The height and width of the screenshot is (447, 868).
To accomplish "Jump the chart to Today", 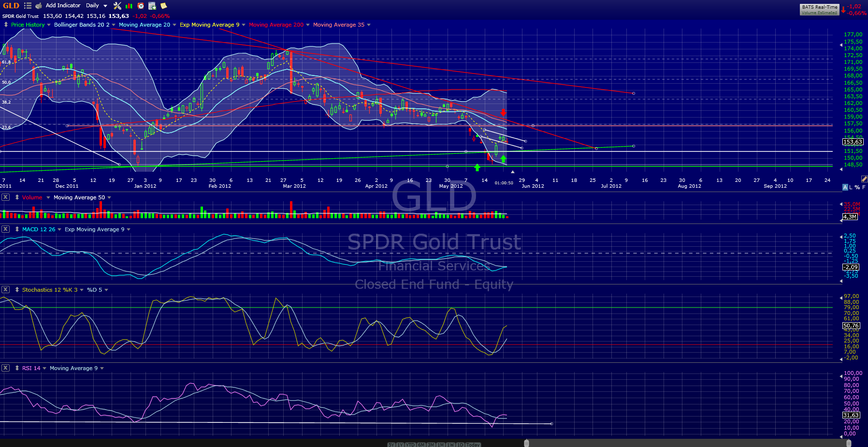I will [473, 445].
